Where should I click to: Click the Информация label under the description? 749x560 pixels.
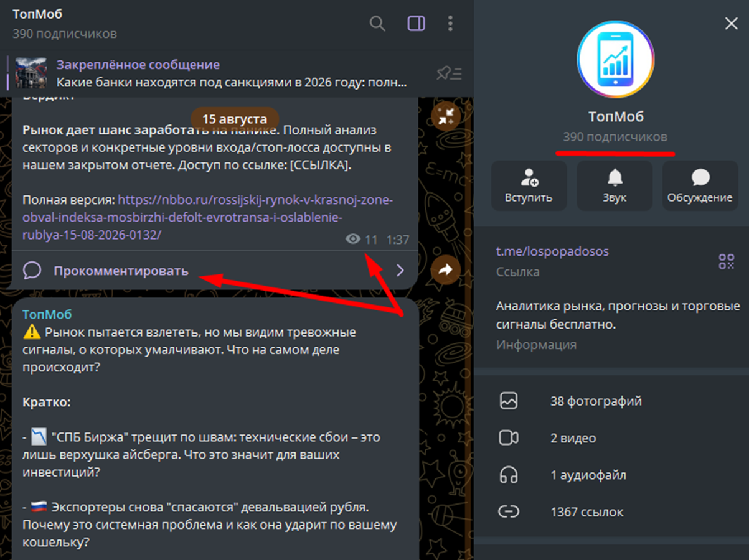pos(536,345)
